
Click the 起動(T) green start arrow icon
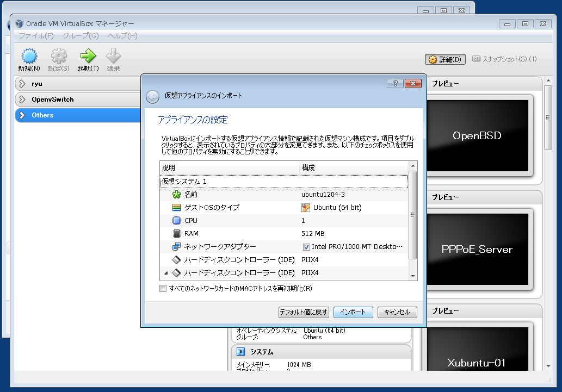tap(88, 57)
